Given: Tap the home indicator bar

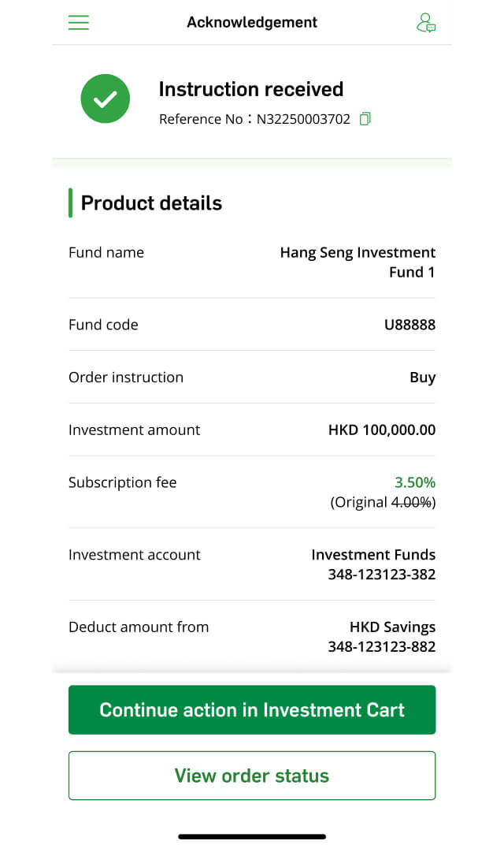Looking at the screenshot, I should 252,836.
